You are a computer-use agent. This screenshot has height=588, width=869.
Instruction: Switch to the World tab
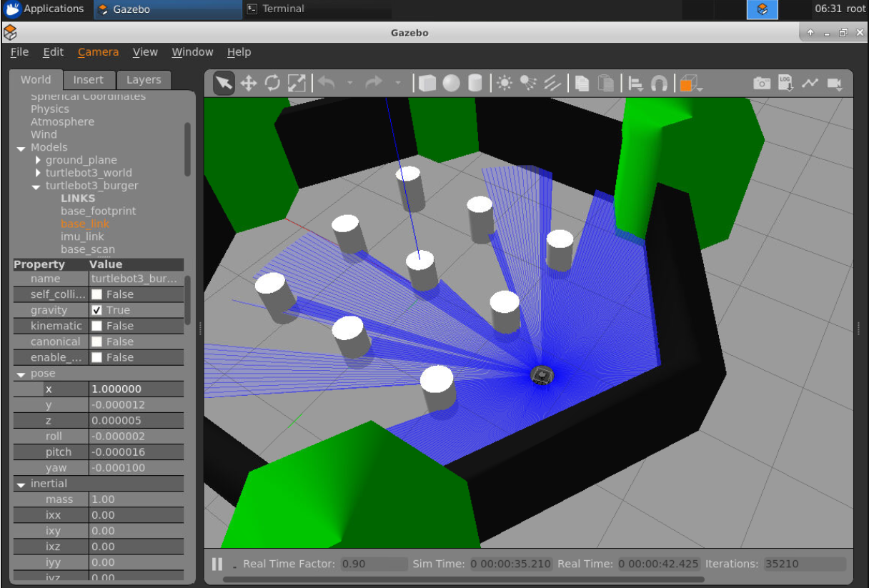tap(36, 80)
